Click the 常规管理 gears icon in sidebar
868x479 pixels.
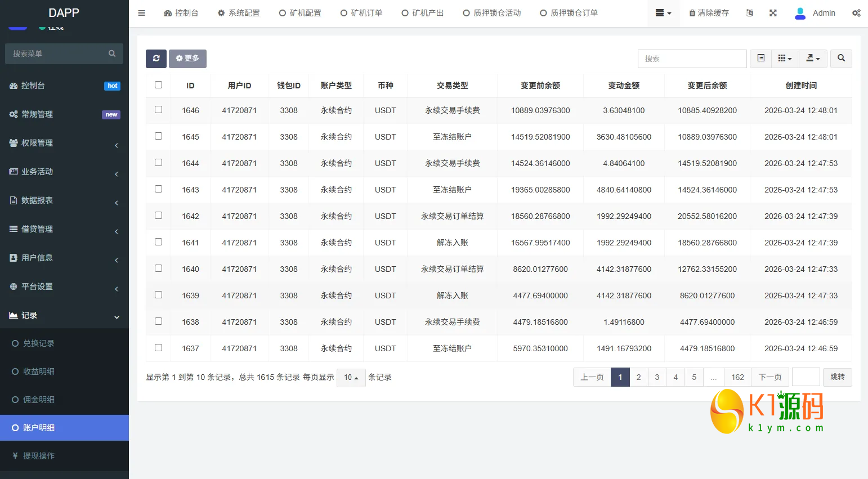point(14,114)
